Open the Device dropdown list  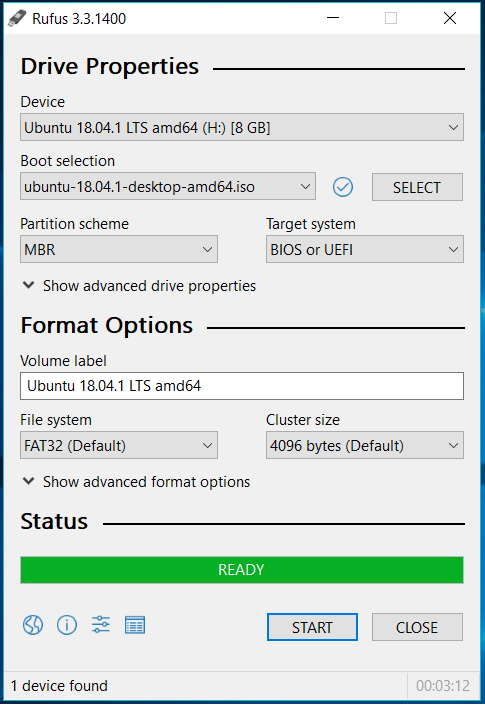pyautogui.click(x=242, y=127)
